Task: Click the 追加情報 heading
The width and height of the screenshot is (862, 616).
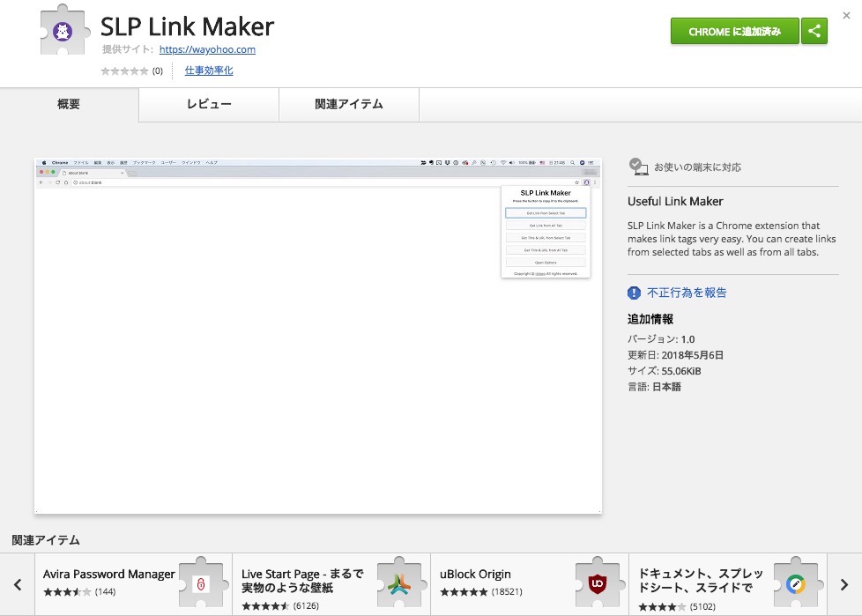Action: tap(650, 319)
